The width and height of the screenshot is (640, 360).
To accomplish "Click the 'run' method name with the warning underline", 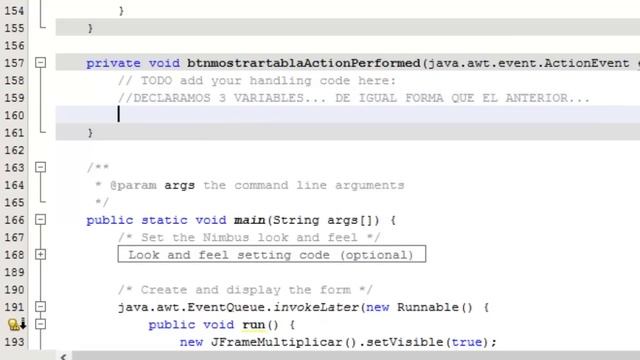I will click(253, 325).
